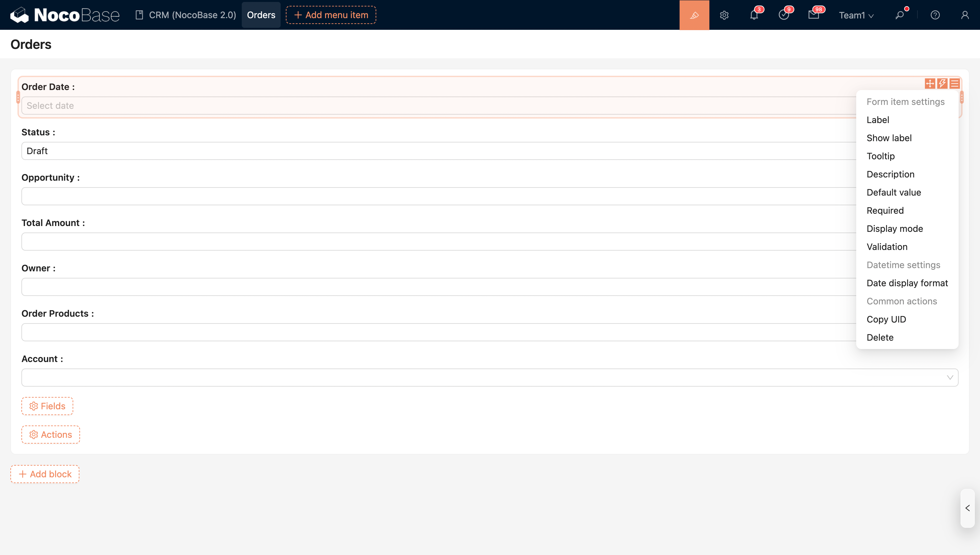
Task: Open the mail inbox icon
Action: 813,15
